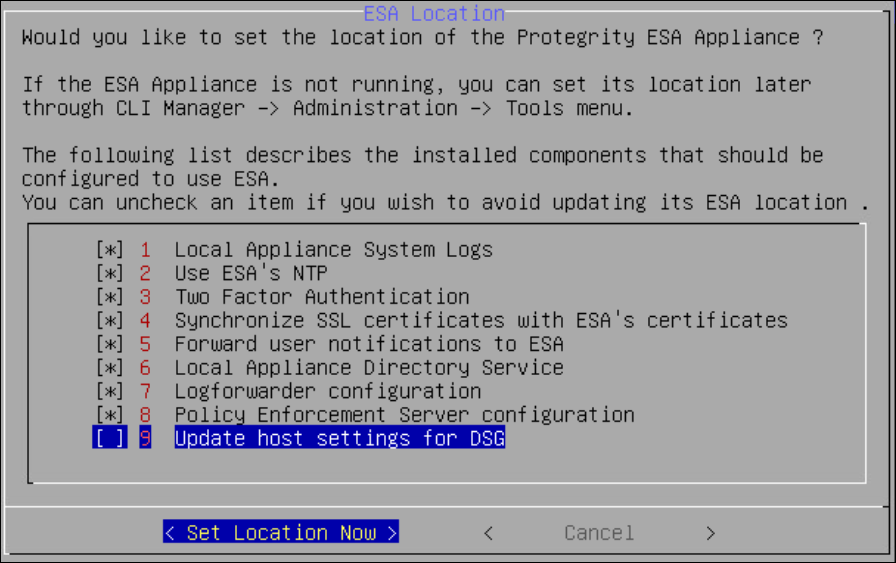Image resolution: width=896 pixels, height=563 pixels.
Task: Uncheck the Local Appliance System Logs checkbox
Action: tap(110, 250)
